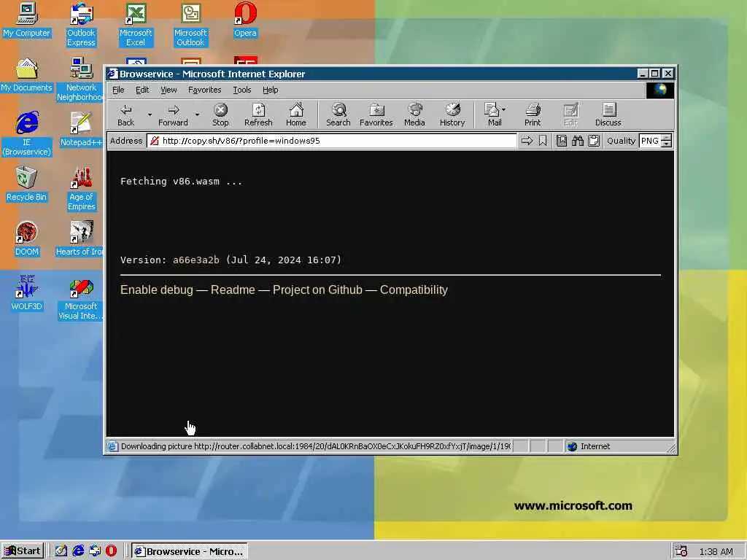Select the Recycle Bin desktop icon

click(x=26, y=184)
